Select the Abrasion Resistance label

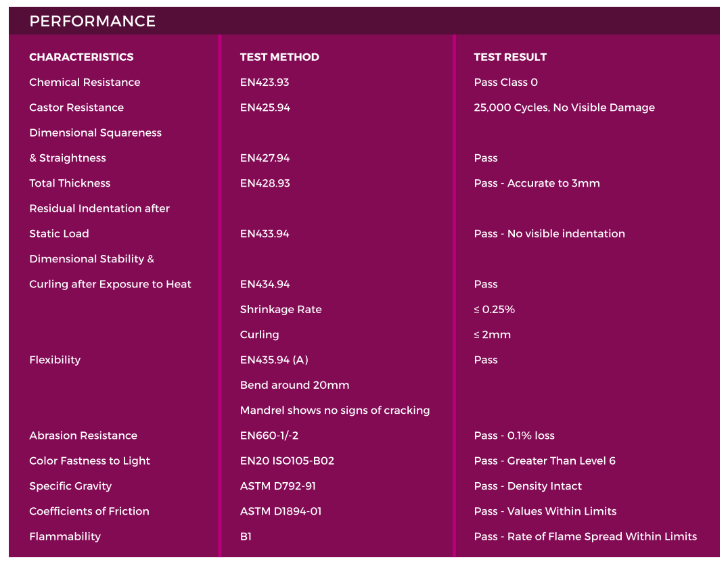tap(83, 436)
